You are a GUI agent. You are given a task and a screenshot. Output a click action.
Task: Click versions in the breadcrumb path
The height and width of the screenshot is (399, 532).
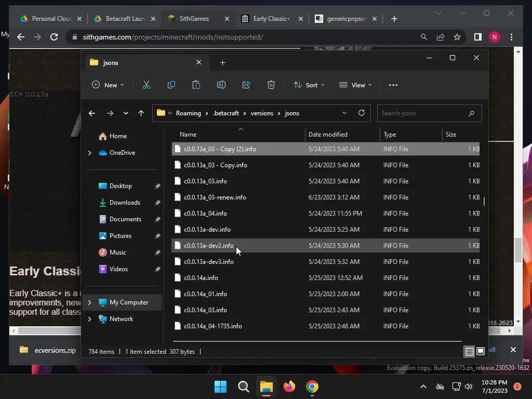point(262,113)
